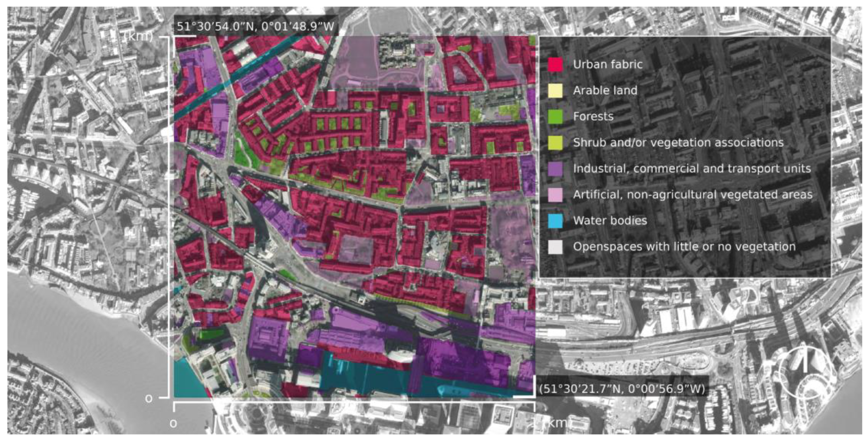
Task: Click the "Water bodies" legend label
Action: point(610,221)
